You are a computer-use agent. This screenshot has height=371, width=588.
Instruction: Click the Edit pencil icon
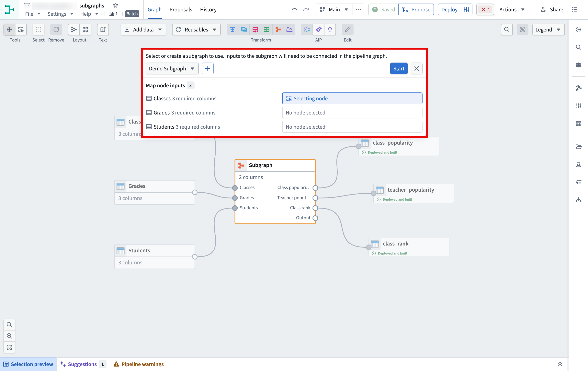coord(347,30)
